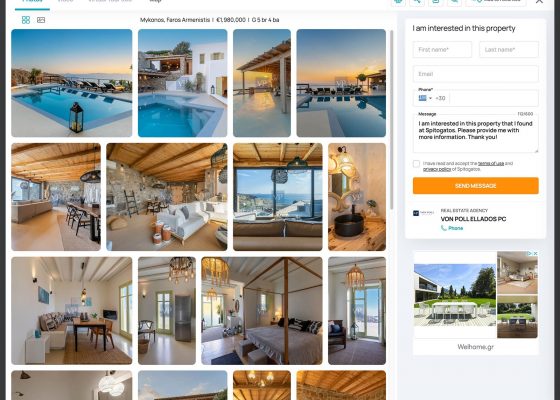Click the Greek flag country icon
The height and width of the screenshot is (400, 560).
pyautogui.click(x=422, y=98)
